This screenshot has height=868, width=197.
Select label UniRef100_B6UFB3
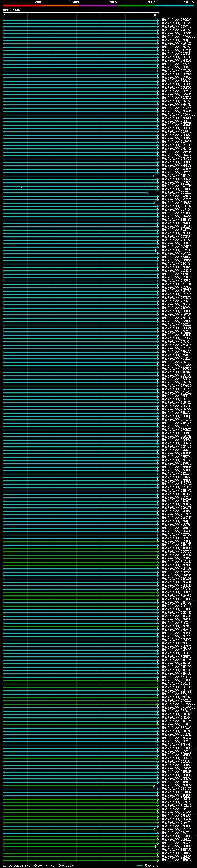tap(177, 88)
